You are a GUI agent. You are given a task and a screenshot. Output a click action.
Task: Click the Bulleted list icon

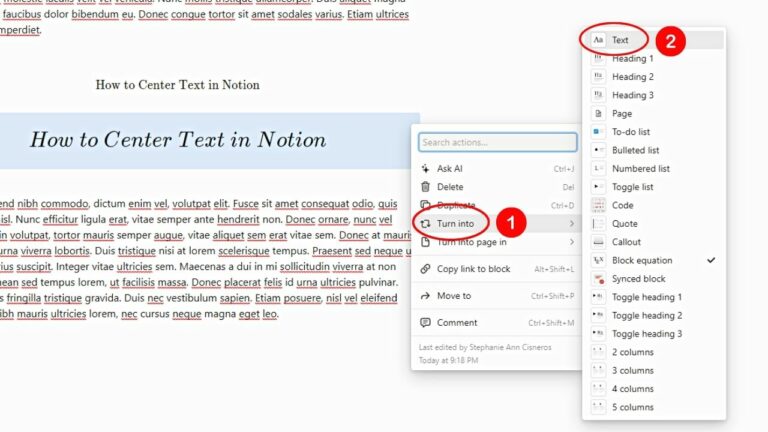pos(598,150)
